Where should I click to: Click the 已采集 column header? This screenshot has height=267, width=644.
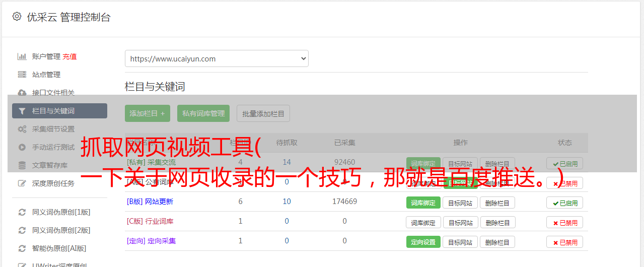[x=344, y=143]
